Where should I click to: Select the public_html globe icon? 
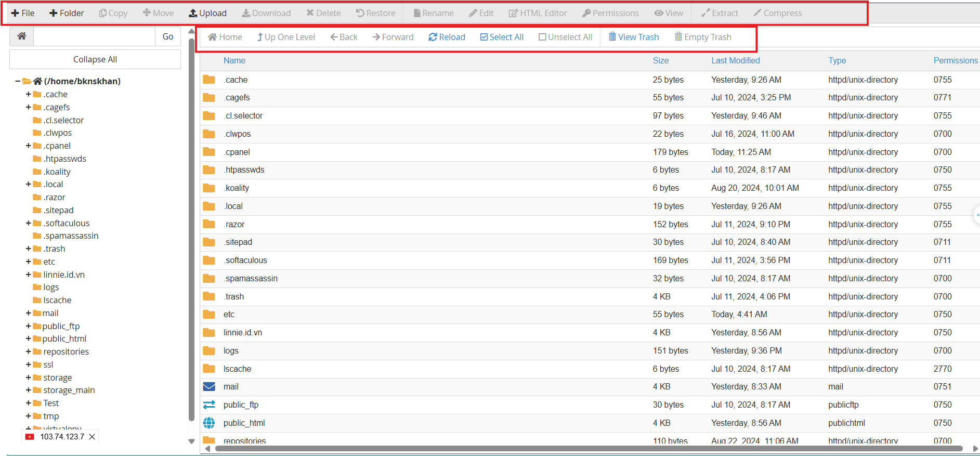(x=209, y=423)
